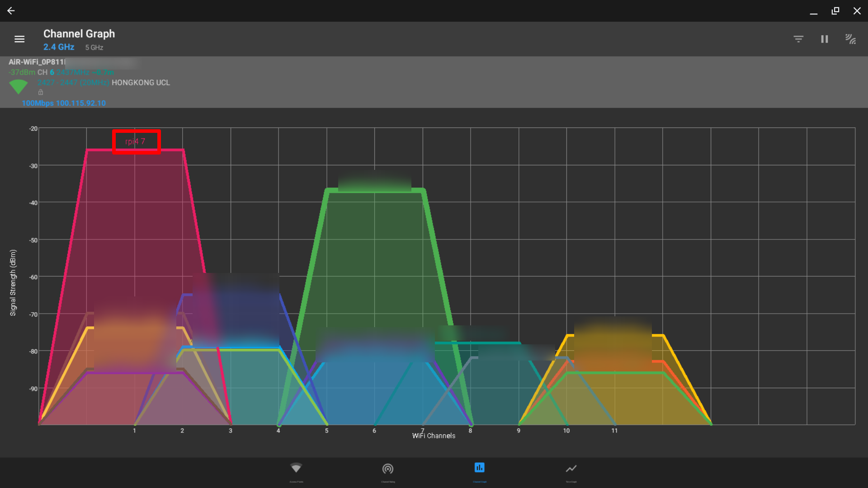The image size is (868, 488).
Task: Click the green WiFi signal strength icon
Action: click(18, 86)
